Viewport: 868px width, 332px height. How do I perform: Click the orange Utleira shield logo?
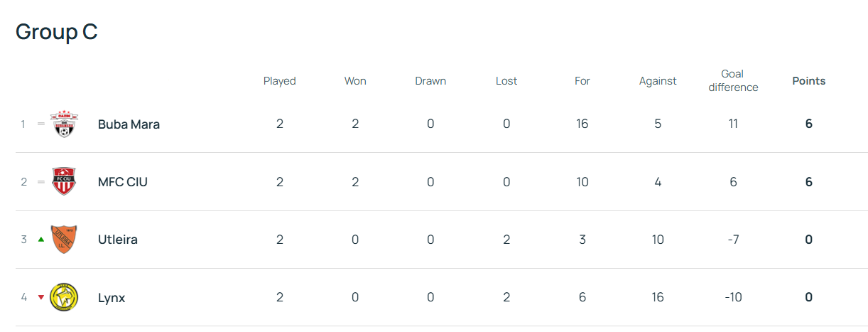click(x=65, y=240)
